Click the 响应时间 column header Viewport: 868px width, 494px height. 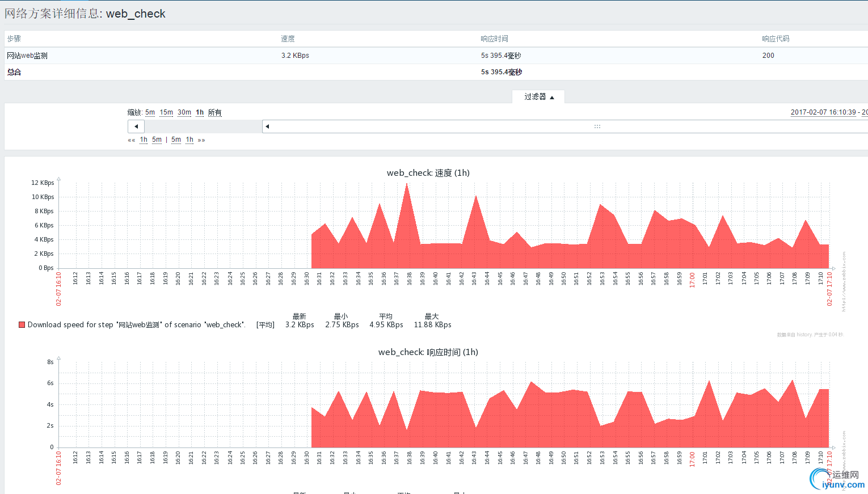(x=494, y=39)
